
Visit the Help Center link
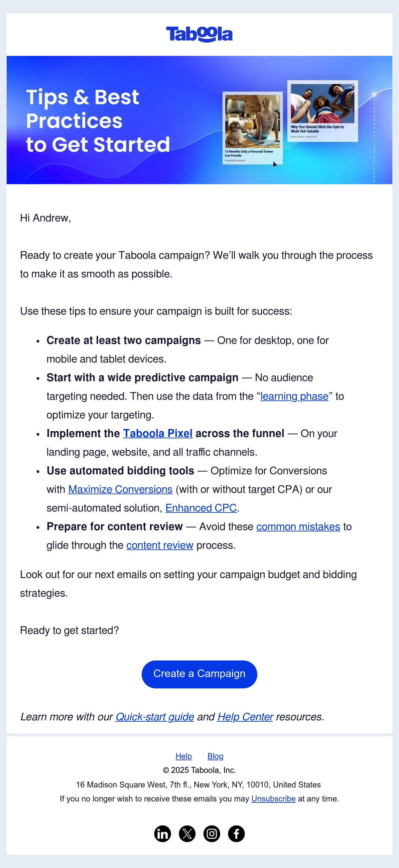(x=245, y=717)
